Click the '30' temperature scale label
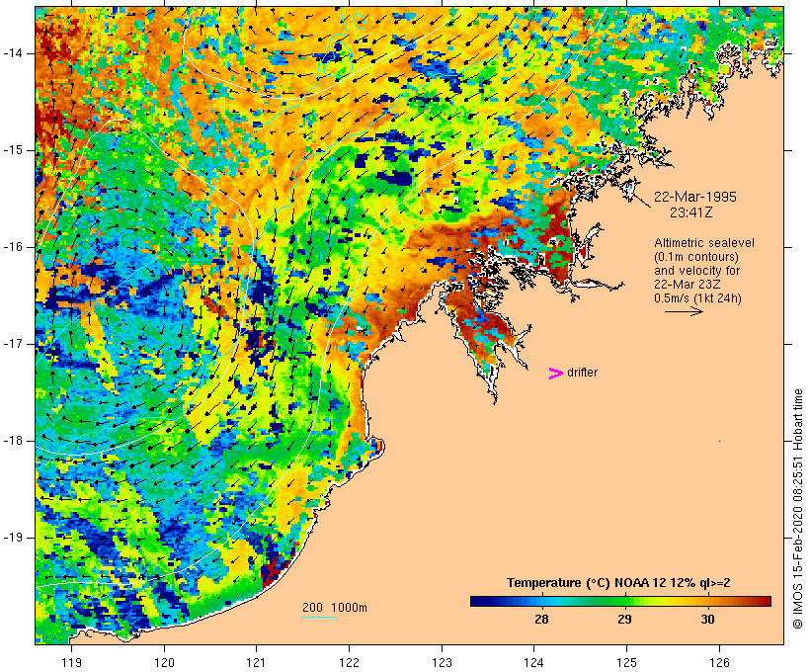The width and height of the screenshot is (810, 672). (707, 620)
